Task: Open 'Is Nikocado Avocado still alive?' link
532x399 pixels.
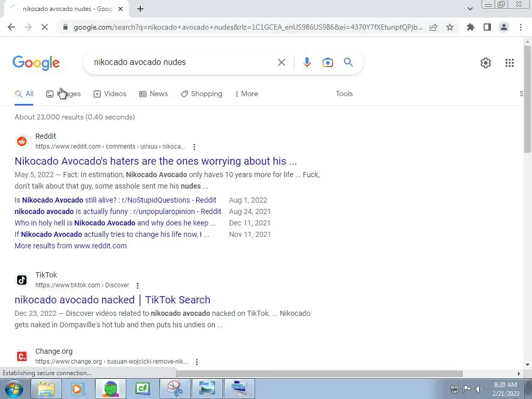Action: pyautogui.click(x=115, y=200)
